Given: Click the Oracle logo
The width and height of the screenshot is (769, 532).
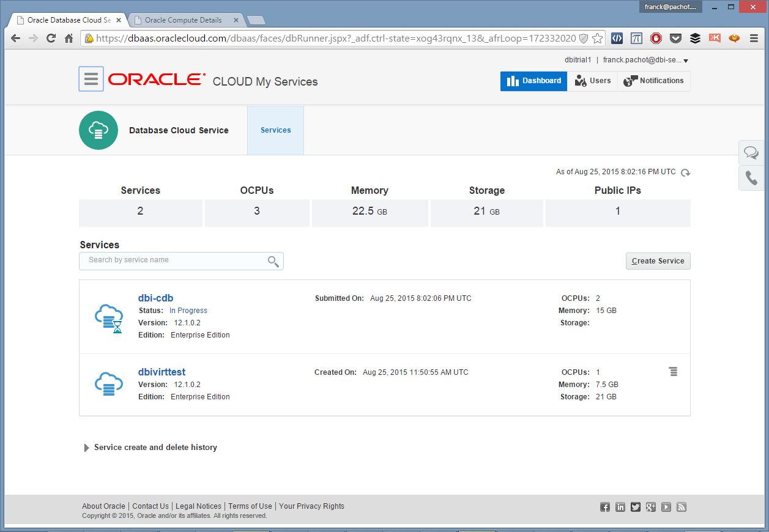Looking at the screenshot, I should pyautogui.click(x=157, y=79).
